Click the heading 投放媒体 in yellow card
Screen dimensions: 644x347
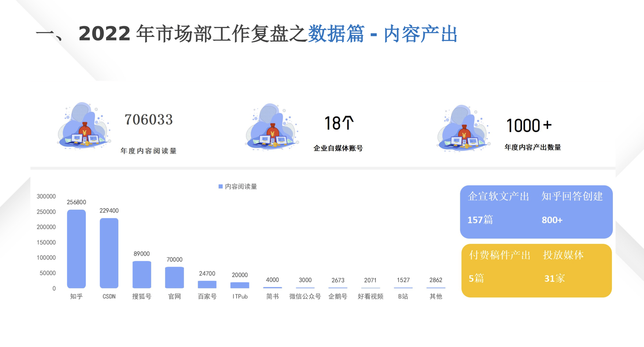point(563,255)
